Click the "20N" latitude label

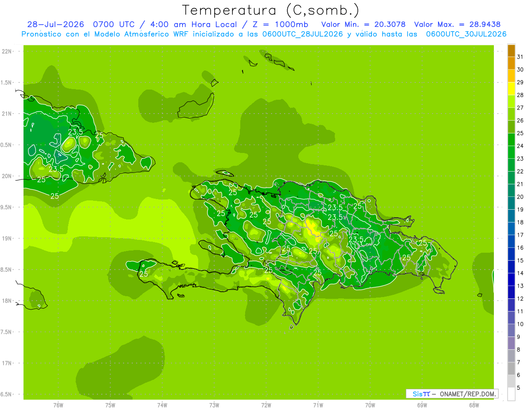click(x=7, y=176)
